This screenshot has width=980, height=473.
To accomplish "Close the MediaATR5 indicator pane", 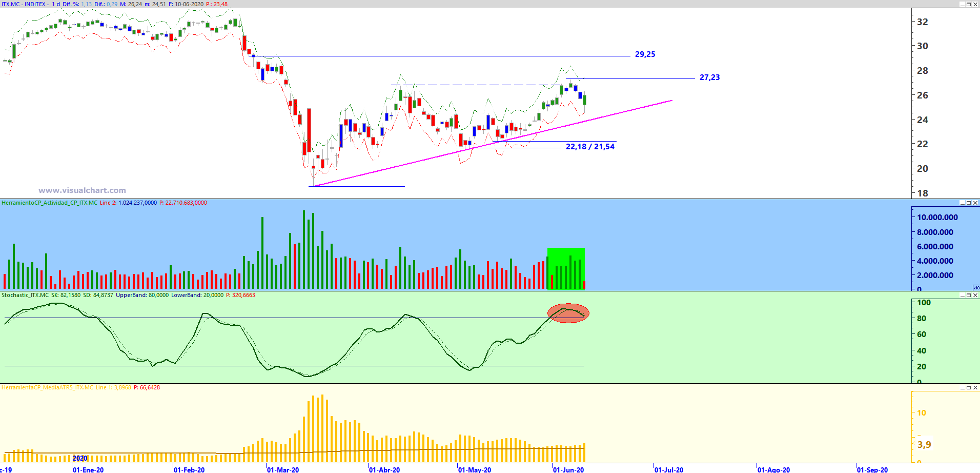I will (975, 387).
